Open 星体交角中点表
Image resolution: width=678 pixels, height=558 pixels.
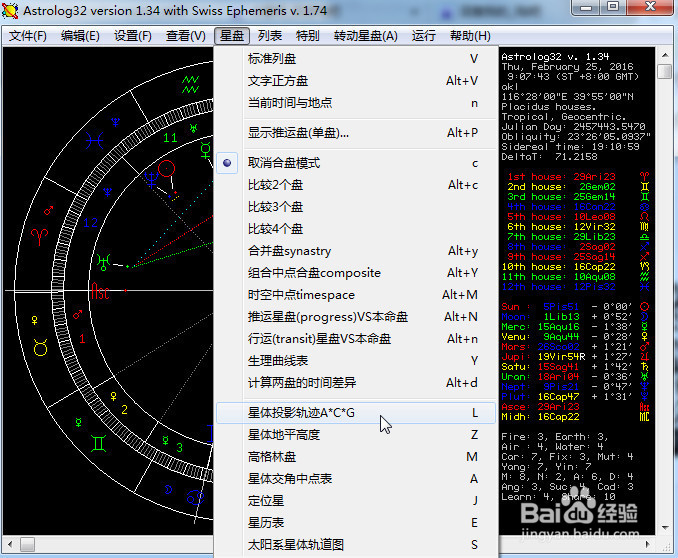point(356,479)
